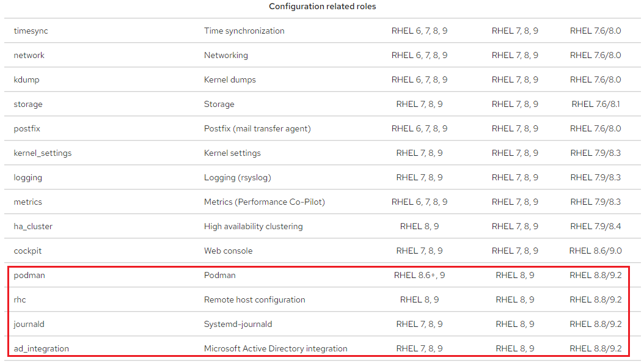644x363 pixels.
Task: Click 'RHEL 8, 9' in the ad_integration row
Action: [x=514, y=348]
